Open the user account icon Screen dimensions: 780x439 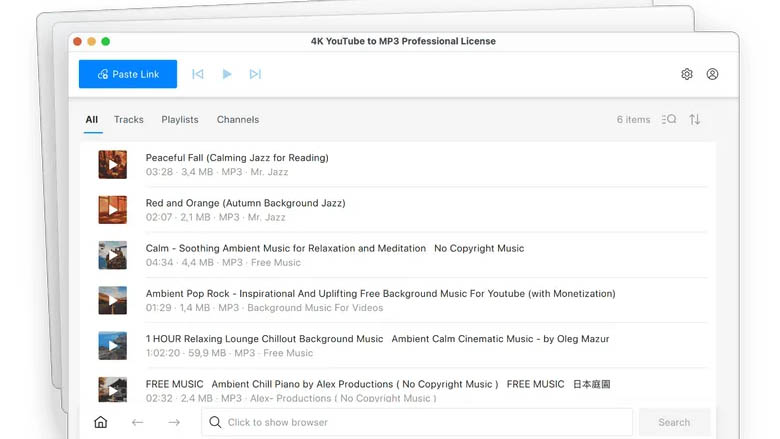(713, 74)
